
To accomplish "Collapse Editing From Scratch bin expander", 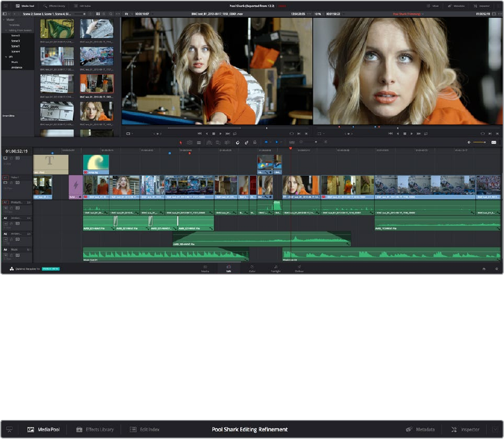I will [x=6, y=30].
